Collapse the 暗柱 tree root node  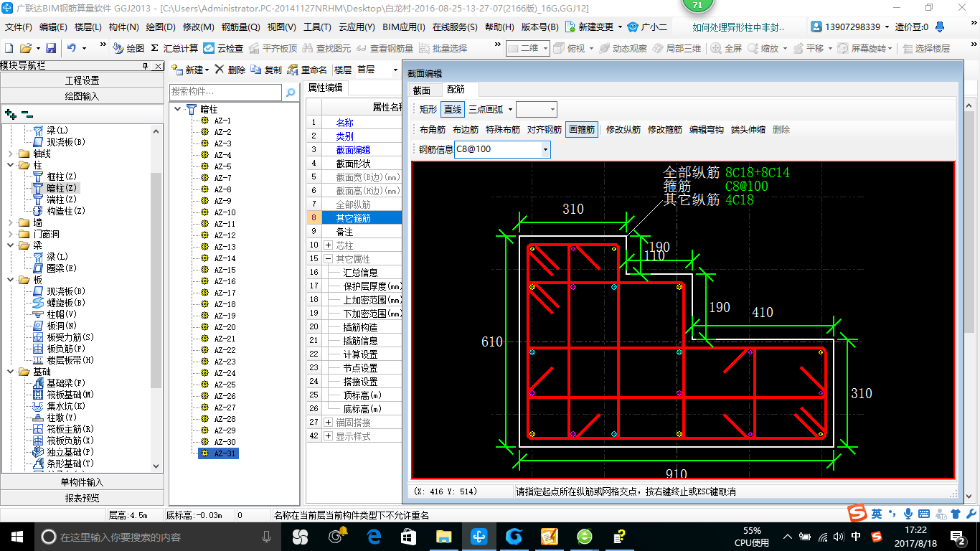(178, 109)
